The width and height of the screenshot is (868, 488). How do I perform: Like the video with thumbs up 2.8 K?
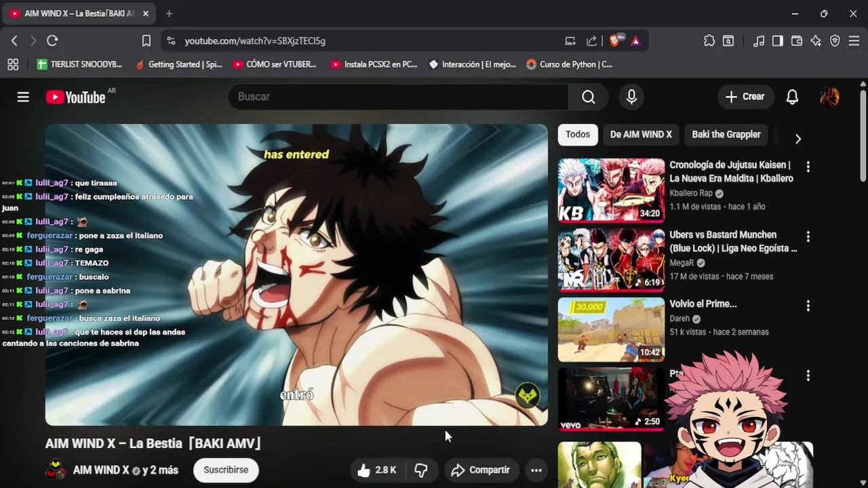[x=376, y=470]
